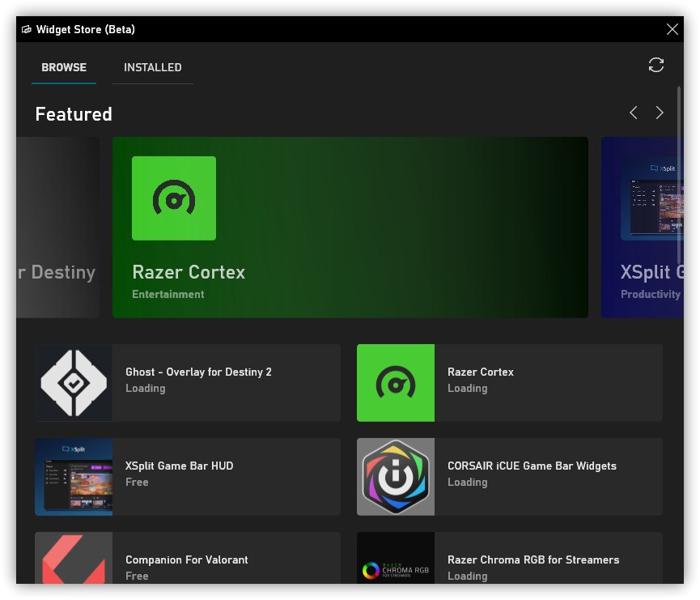This screenshot has height=600, width=700.
Task: Select the XSplit featured card
Action: click(642, 228)
